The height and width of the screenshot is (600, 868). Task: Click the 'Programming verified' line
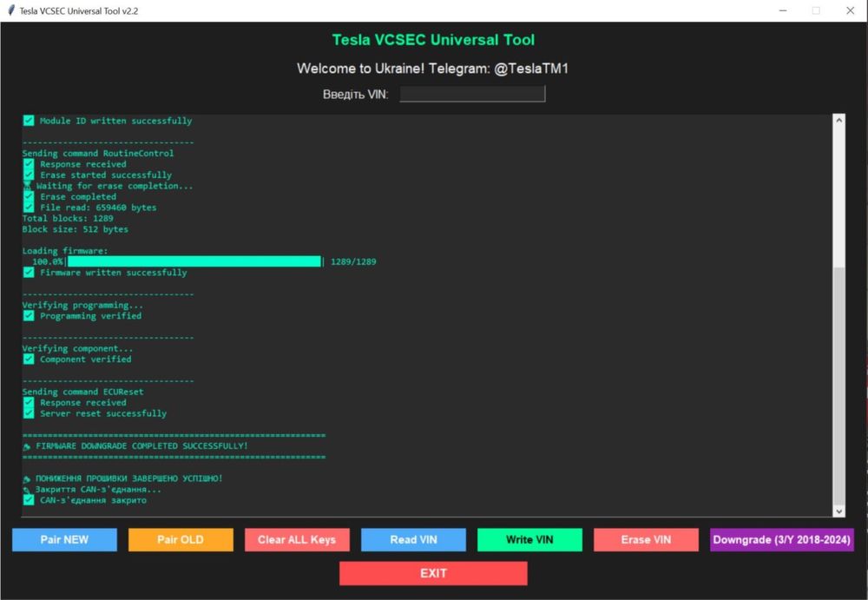[x=91, y=316]
